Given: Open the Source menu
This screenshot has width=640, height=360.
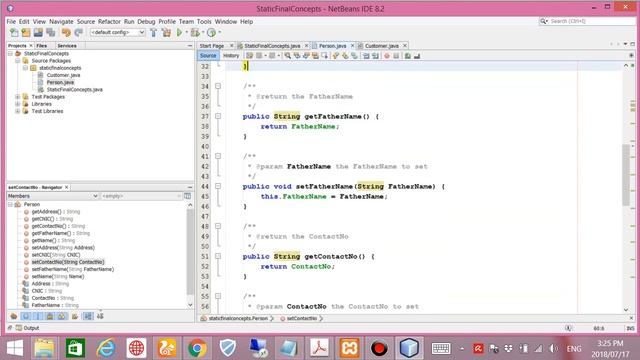Looking at the screenshot, I should [x=86, y=22].
